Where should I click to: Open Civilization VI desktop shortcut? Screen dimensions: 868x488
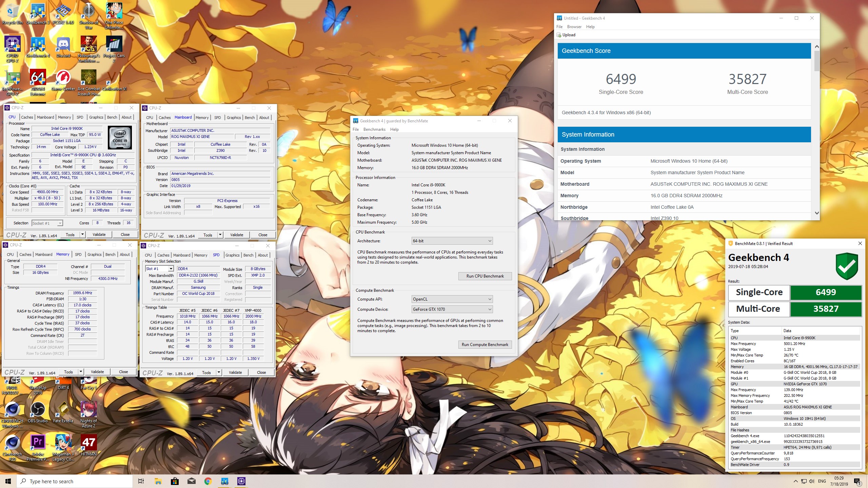pyautogui.click(x=114, y=80)
